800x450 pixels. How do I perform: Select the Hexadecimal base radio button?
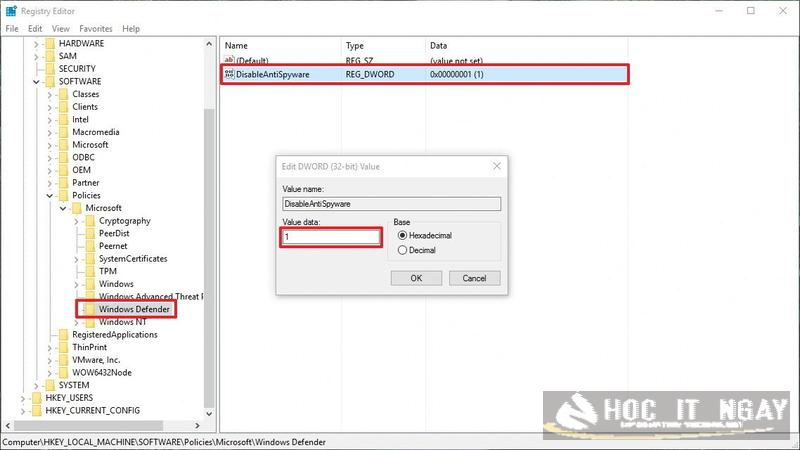(x=402, y=235)
